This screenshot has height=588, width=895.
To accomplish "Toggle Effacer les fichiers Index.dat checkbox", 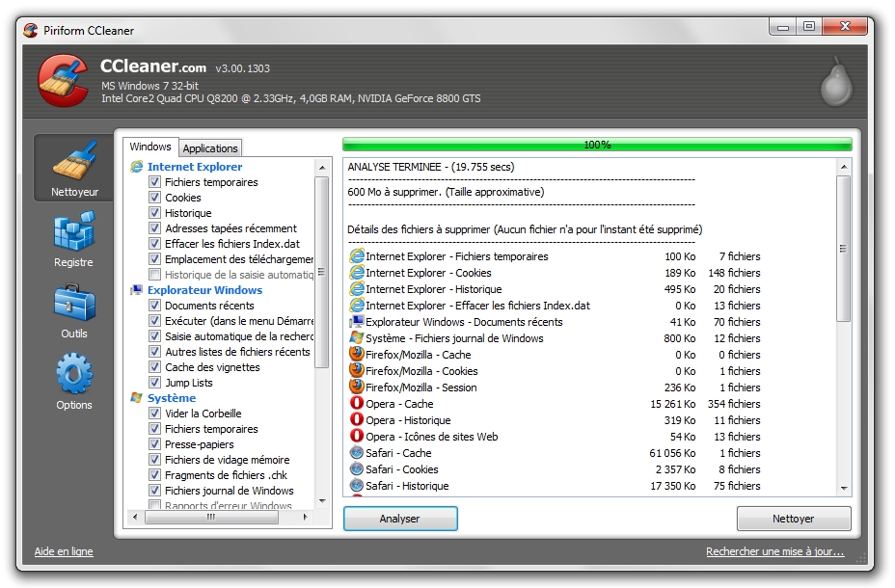I will pos(154,244).
